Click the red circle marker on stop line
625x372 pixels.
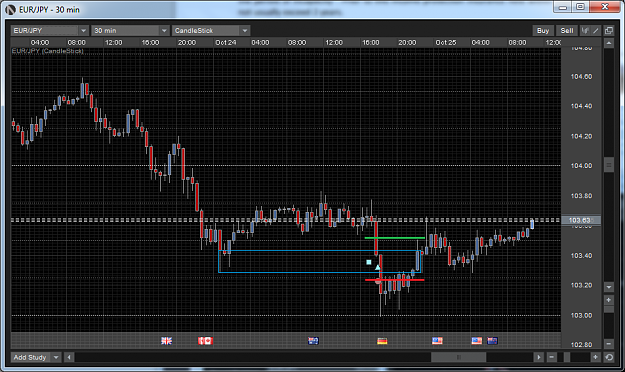point(378,281)
